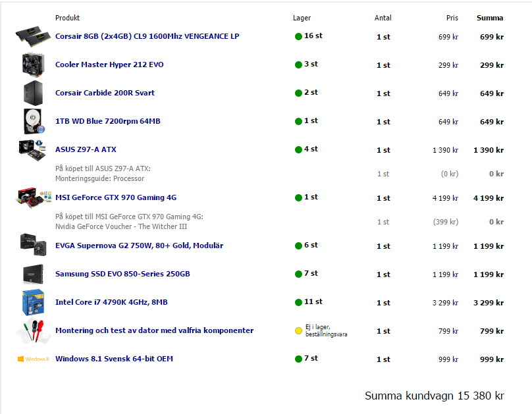Click the green stock dot for MSI GeForce

(298, 197)
